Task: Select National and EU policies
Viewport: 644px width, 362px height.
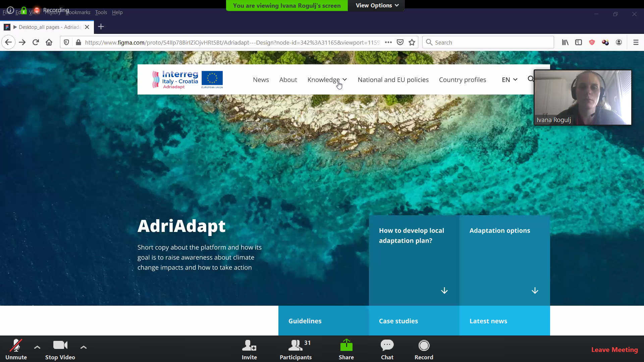Action: point(393,80)
